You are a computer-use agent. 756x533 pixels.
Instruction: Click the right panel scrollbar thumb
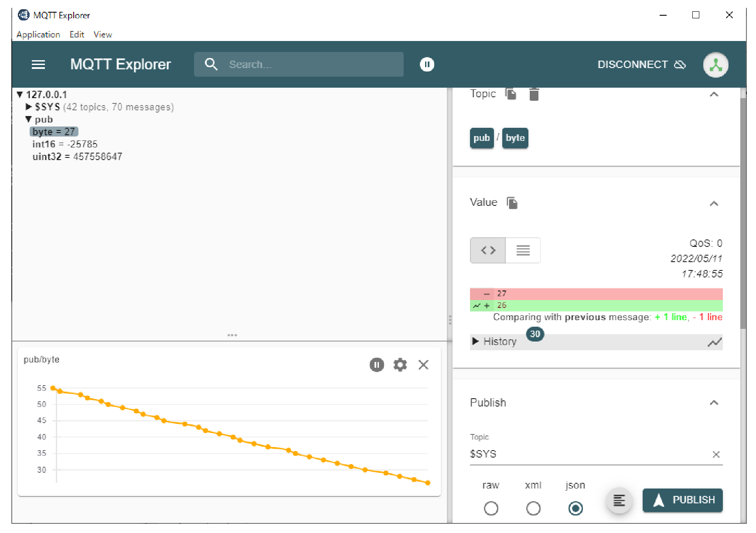[x=743, y=213]
